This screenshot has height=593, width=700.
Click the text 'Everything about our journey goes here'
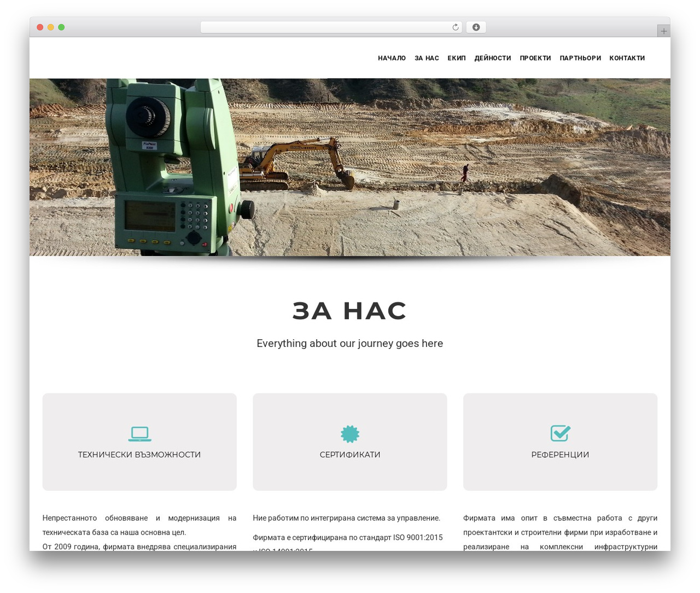coord(350,344)
